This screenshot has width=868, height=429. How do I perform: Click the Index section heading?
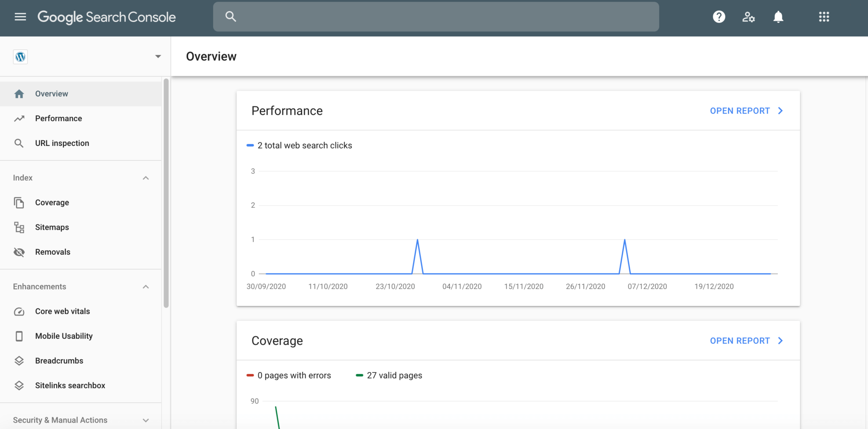(22, 178)
